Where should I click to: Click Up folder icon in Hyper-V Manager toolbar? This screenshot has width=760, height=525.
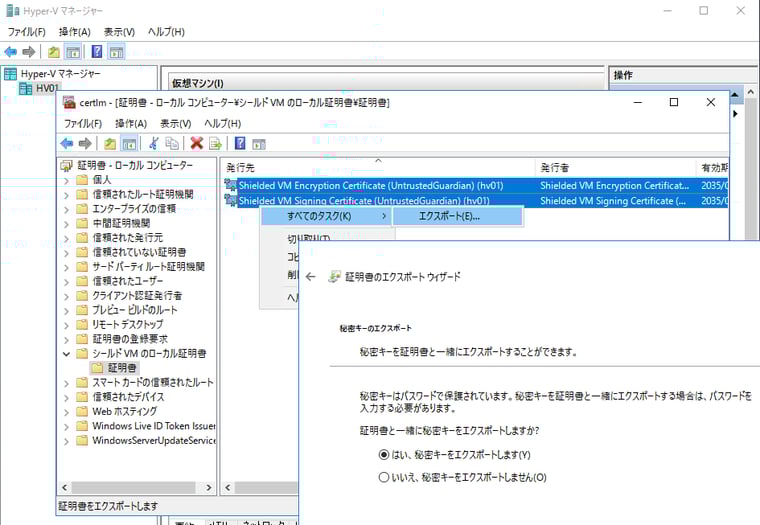coord(54,51)
